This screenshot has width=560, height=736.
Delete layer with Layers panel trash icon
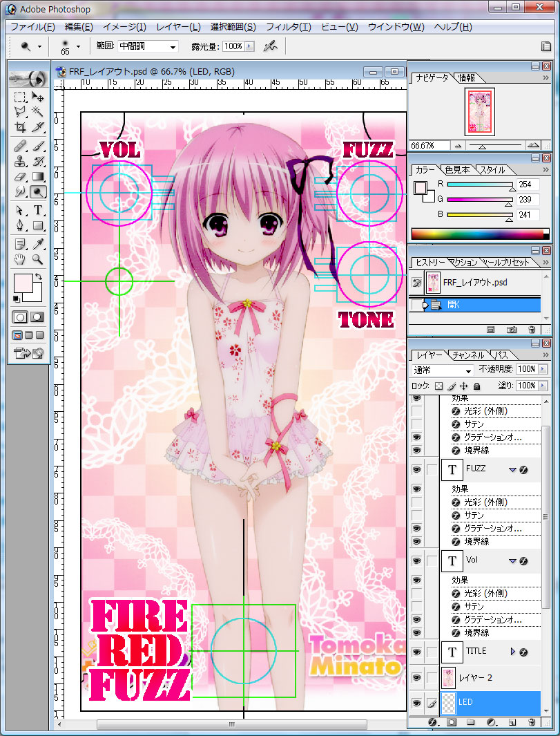pos(532,722)
